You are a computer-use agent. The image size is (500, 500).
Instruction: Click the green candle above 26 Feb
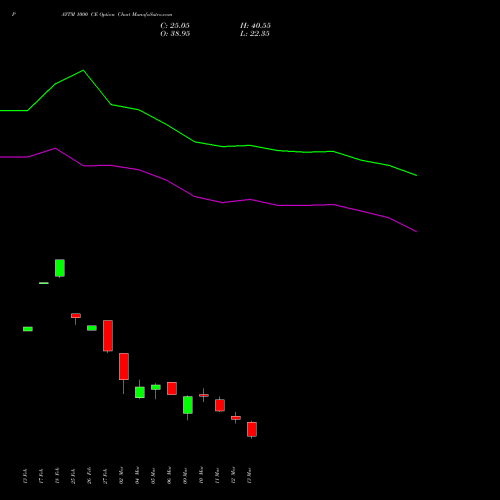(x=92, y=328)
